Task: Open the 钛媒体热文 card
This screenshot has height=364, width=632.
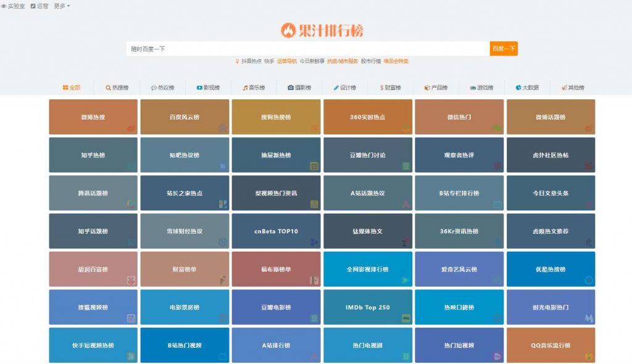Action: coord(368,231)
